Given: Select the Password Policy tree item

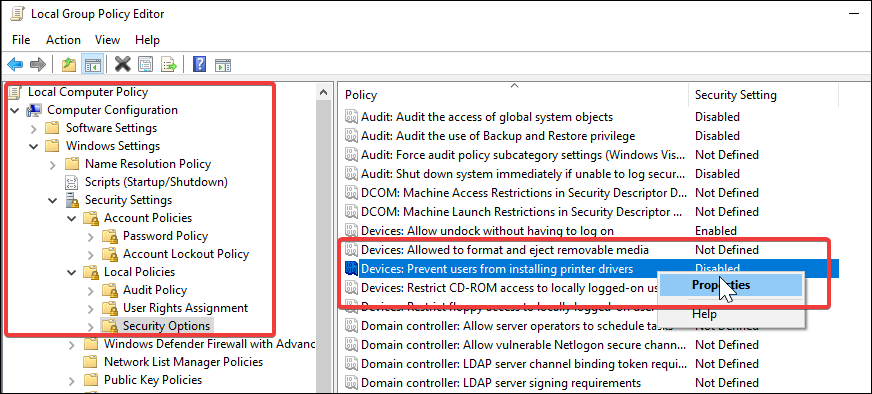Looking at the screenshot, I should (165, 236).
